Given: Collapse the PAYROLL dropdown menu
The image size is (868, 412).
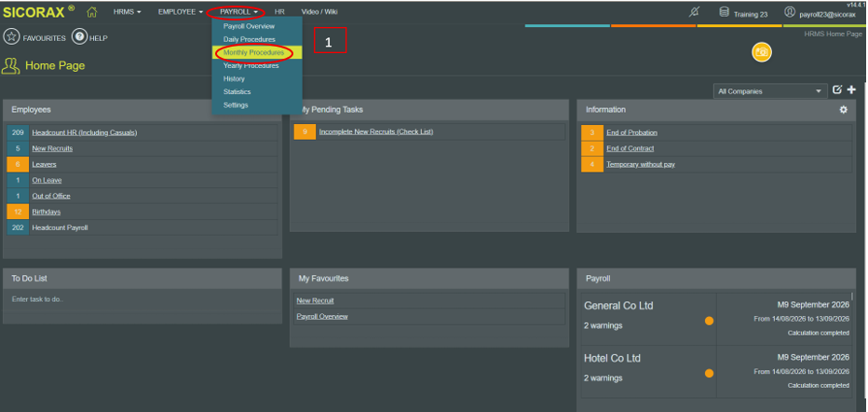Looking at the screenshot, I should (x=238, y=11).
